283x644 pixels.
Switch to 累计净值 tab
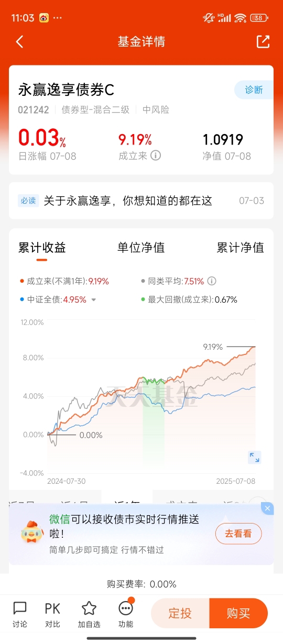[x=241, y=248]
